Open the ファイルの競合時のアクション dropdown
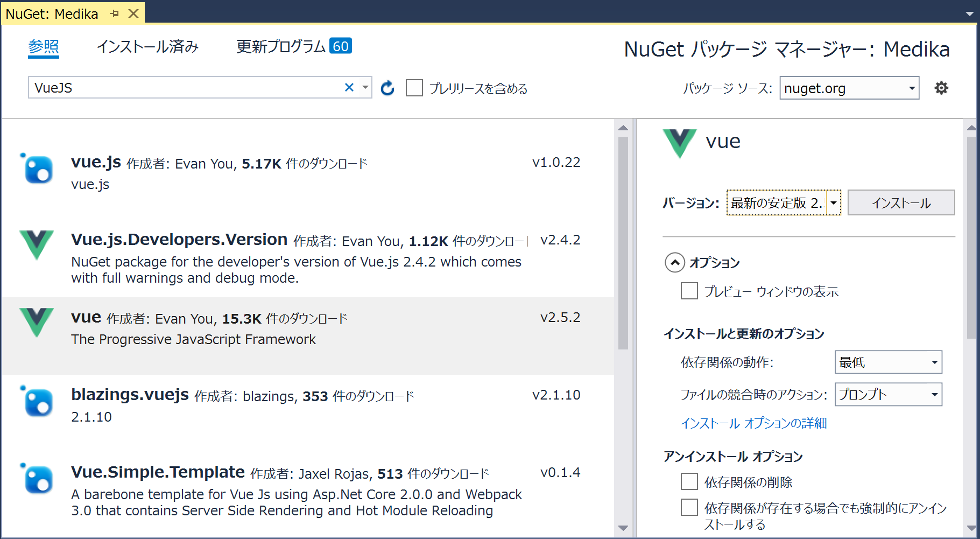 coord(889,395)
